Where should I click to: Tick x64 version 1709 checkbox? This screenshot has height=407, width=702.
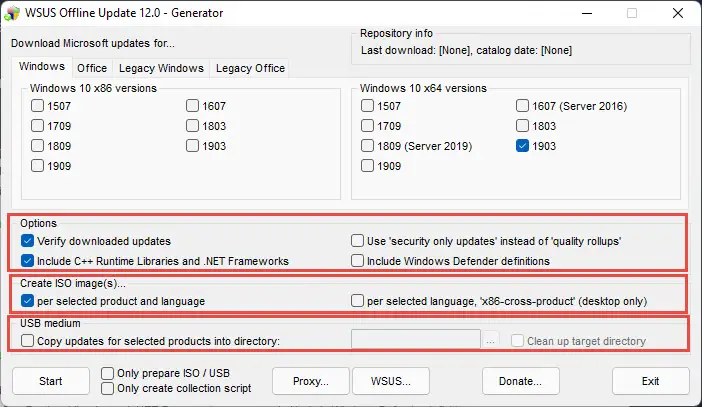(367, 126)
